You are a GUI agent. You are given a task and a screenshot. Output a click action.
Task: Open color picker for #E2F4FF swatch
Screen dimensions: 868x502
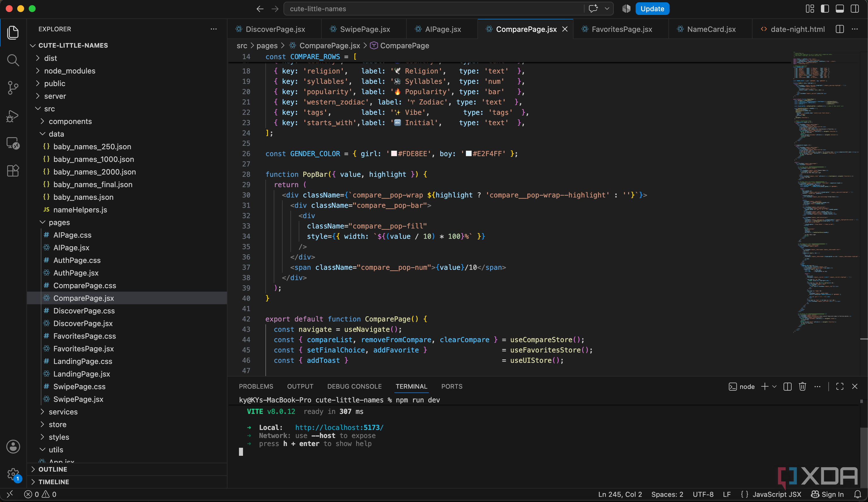click(469, 154)
